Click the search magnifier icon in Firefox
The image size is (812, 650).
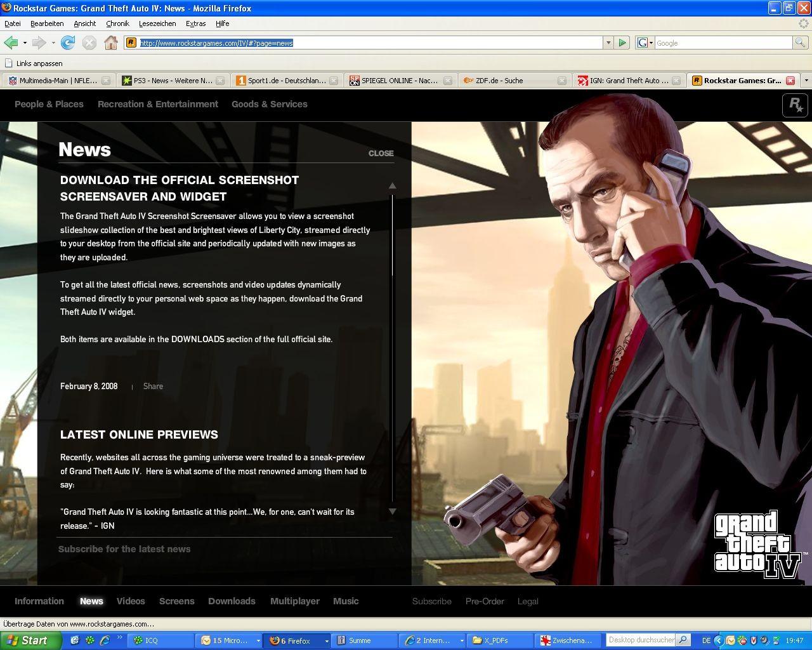[800, 43]
